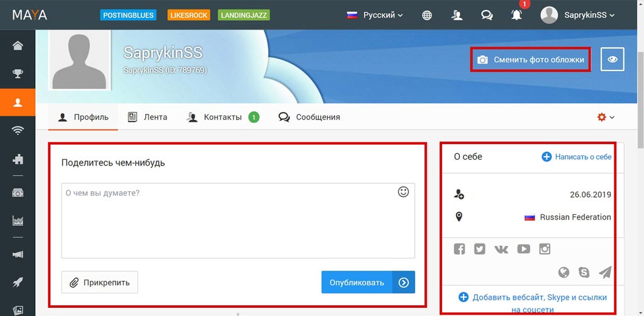Click the wifi signal sidebar icon
644x316 pixels.
point(18,131)
